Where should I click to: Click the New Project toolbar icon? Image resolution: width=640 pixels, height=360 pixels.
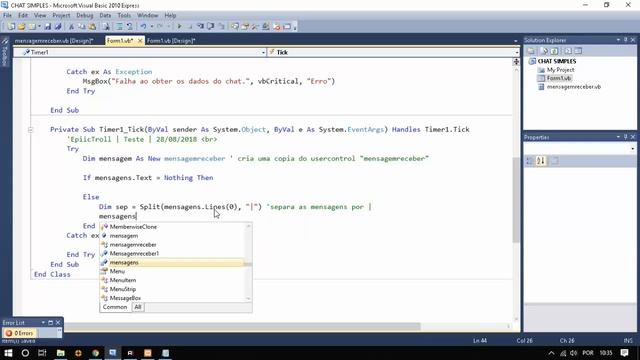11,27
